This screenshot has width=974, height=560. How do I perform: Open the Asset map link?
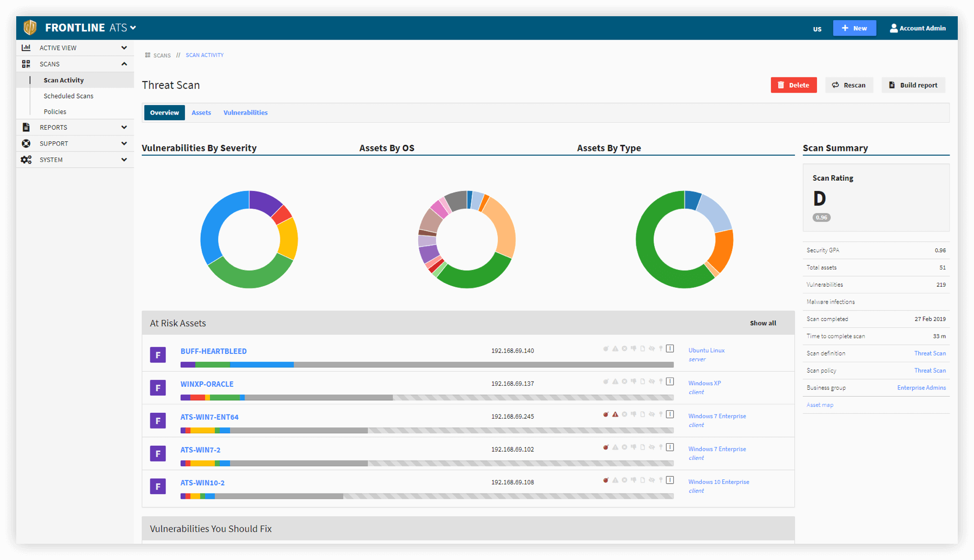(820, 405)
